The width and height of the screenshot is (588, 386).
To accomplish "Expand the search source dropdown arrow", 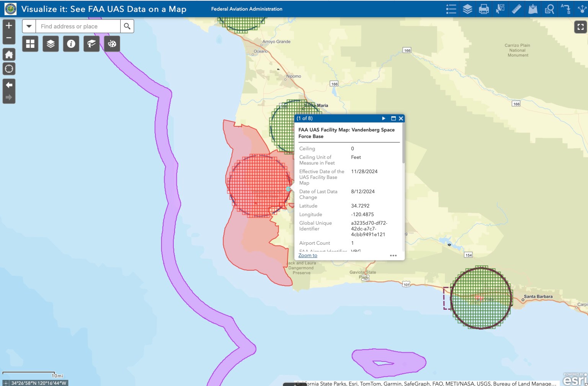I will [x=29, y=26].
